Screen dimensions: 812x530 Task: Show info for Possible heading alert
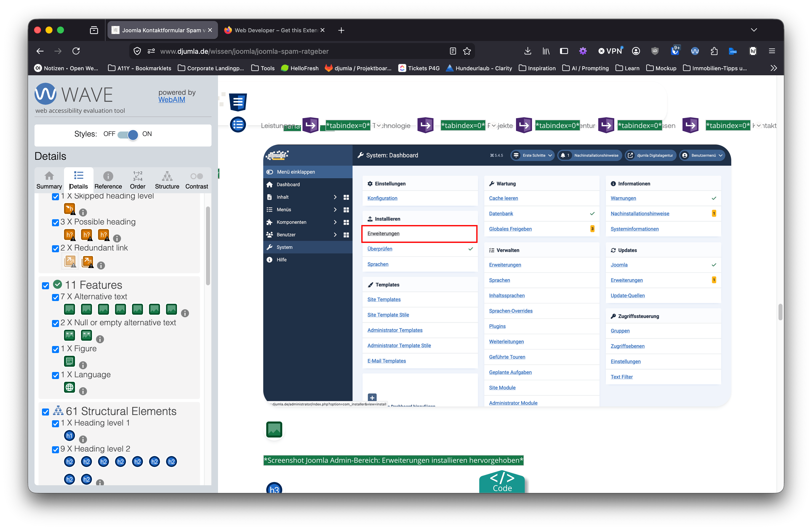(x=117, y=238)
